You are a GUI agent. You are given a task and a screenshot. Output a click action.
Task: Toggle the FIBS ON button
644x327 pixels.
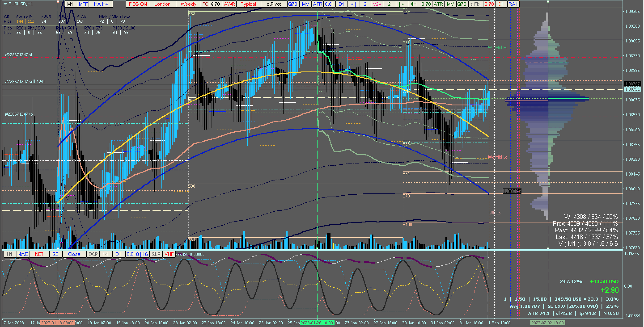click(x=138, y=4)
